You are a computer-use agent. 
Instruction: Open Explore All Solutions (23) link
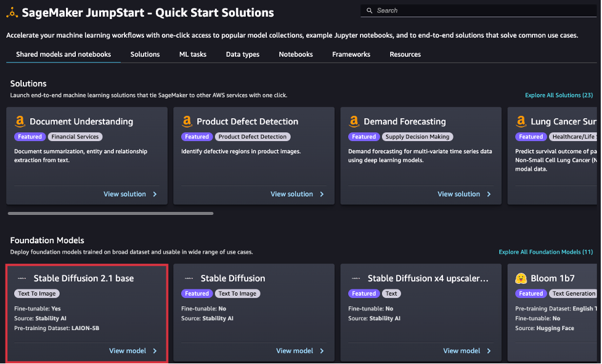[x=558, y=95]
